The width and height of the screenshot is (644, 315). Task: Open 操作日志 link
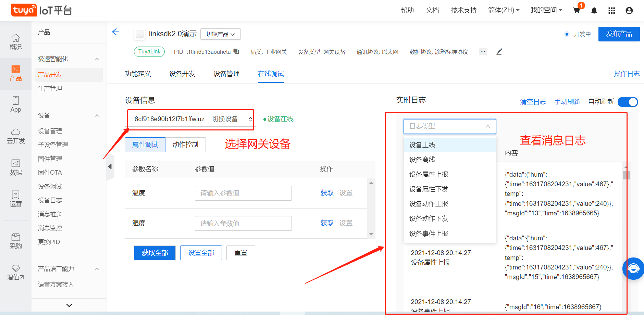pyautogui.click(x=627, y=74)
